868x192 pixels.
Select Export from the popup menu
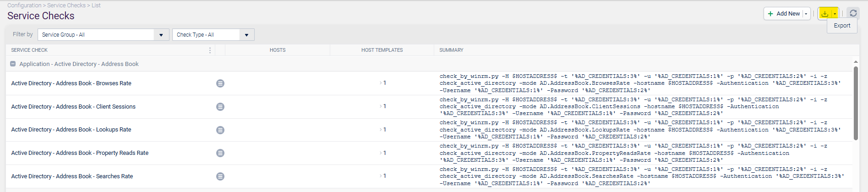(x=842, y=26)
